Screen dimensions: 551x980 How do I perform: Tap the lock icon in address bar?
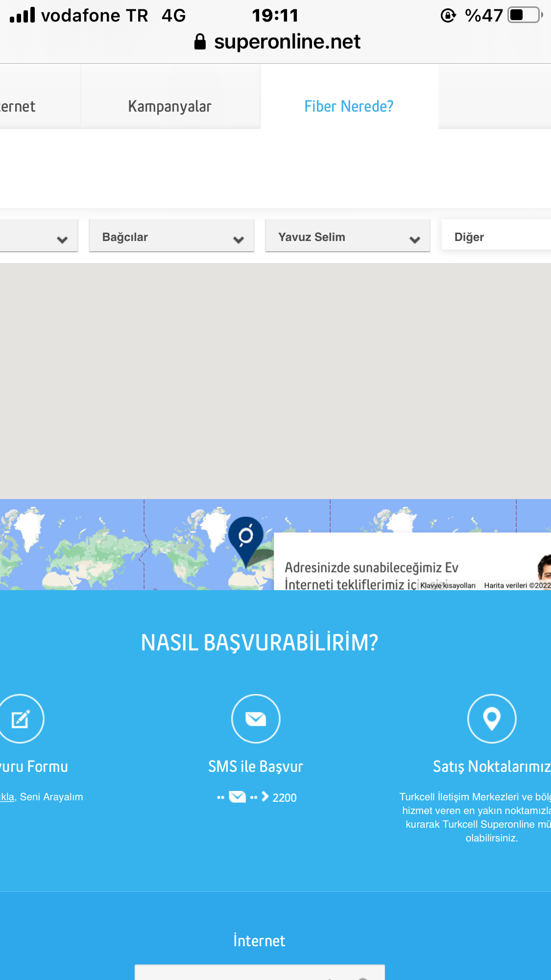click(x=200, y=42)
